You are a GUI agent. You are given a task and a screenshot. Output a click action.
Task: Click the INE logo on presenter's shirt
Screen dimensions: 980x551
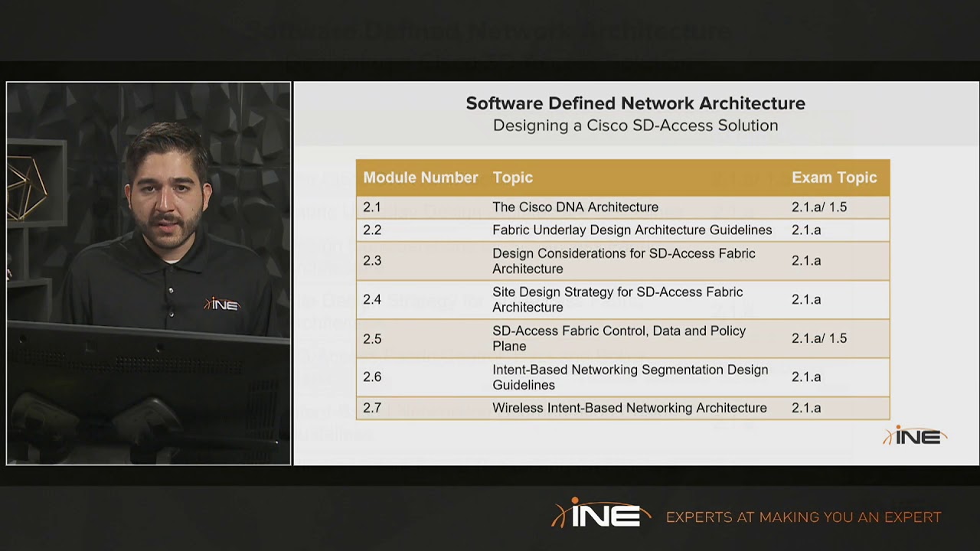(x=222, y=305)
